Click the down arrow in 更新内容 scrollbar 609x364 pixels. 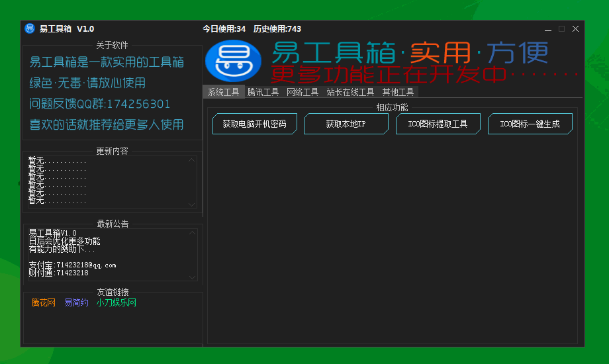[191, 205]
